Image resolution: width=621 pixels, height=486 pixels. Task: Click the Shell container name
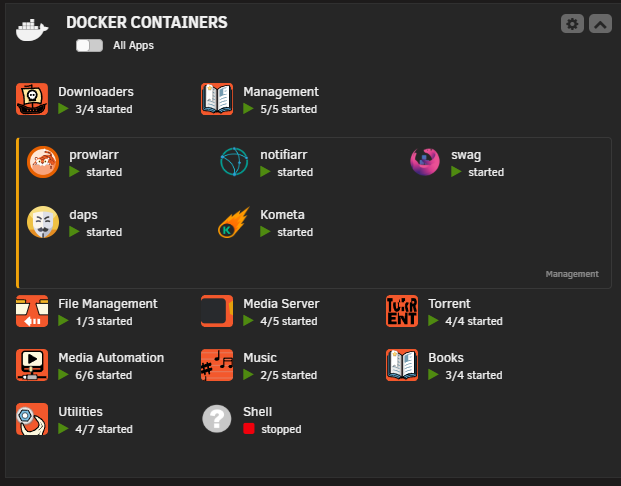click(257, 412)
